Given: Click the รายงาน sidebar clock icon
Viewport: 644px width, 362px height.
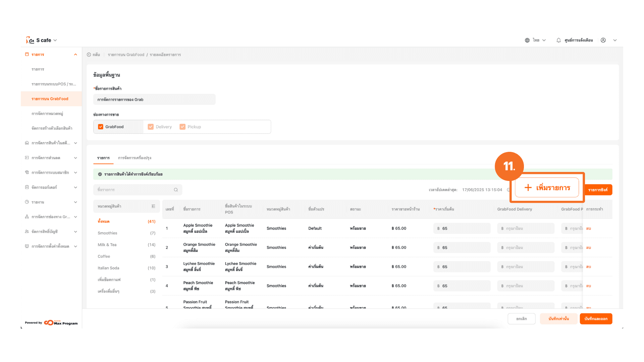Looking at the screenshot, I should pyautogui.click(x=27, y=202).
